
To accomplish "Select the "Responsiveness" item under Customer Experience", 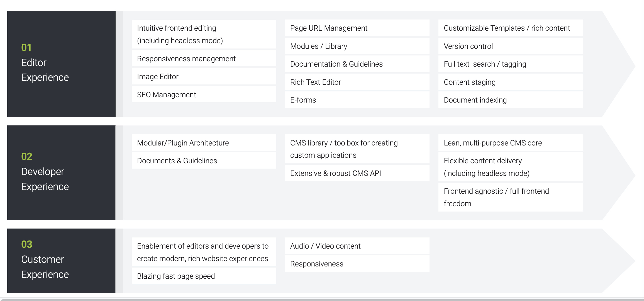I will pyautogui.click(x=357, y=264).
